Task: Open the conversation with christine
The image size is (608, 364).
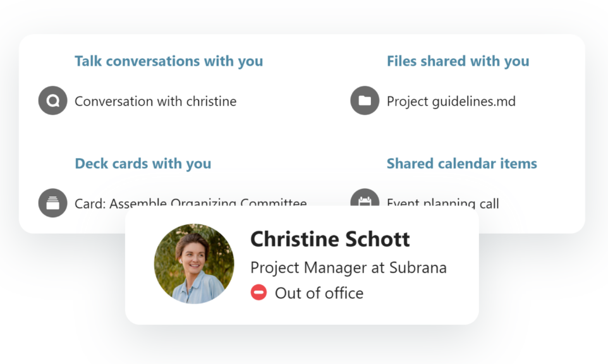Action: [155, 101]
